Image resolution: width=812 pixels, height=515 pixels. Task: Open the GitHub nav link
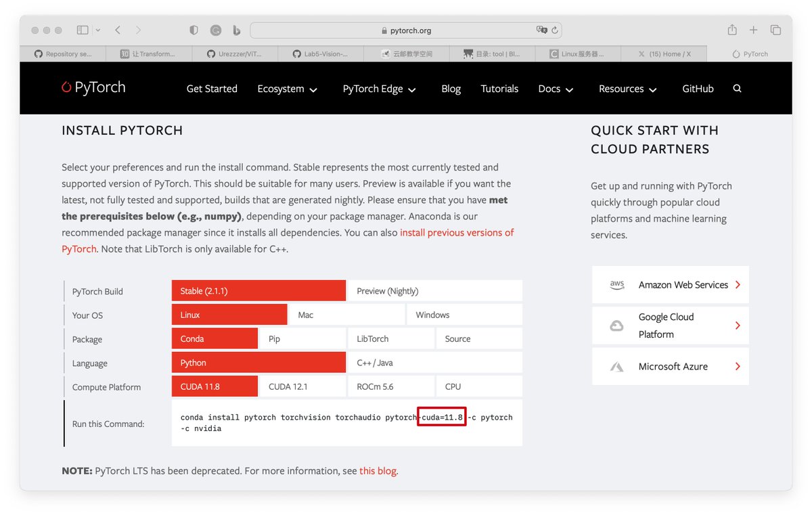(x=698, y=89)
